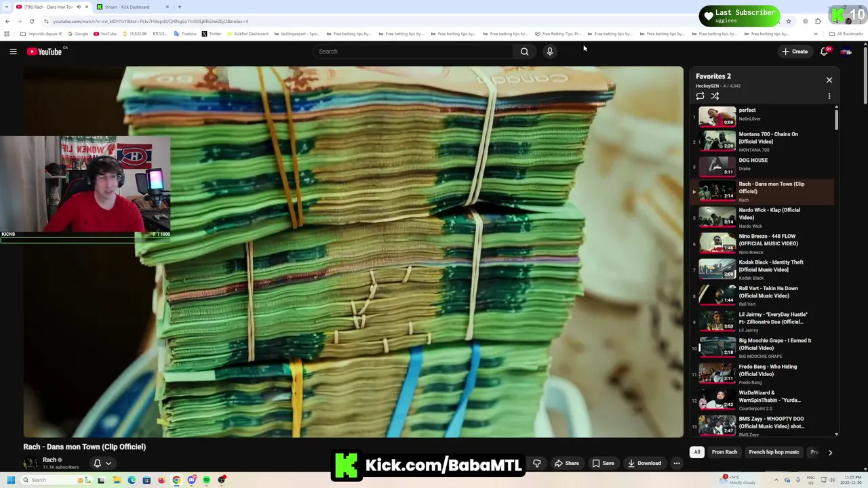Play Montana 700 - Chains On video
868x488 pixels.
[x=762, y=141]
